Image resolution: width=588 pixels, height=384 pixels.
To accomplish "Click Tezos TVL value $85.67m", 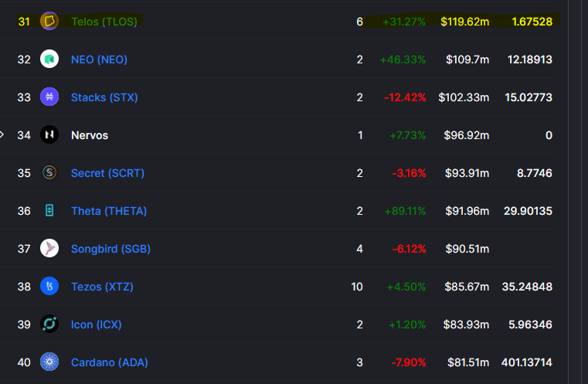I will pyautogui.click(x=467, y=287).
